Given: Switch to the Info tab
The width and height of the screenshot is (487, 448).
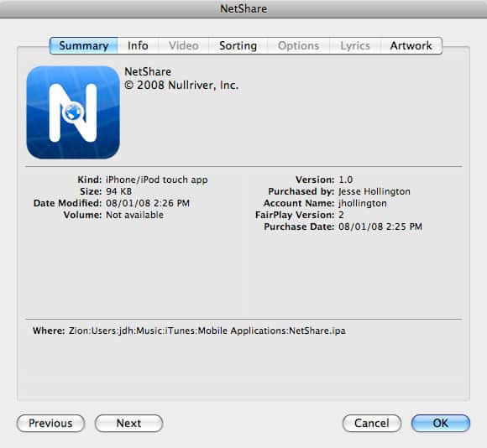Looking at the screenshot, I should (x=138, y=45).
